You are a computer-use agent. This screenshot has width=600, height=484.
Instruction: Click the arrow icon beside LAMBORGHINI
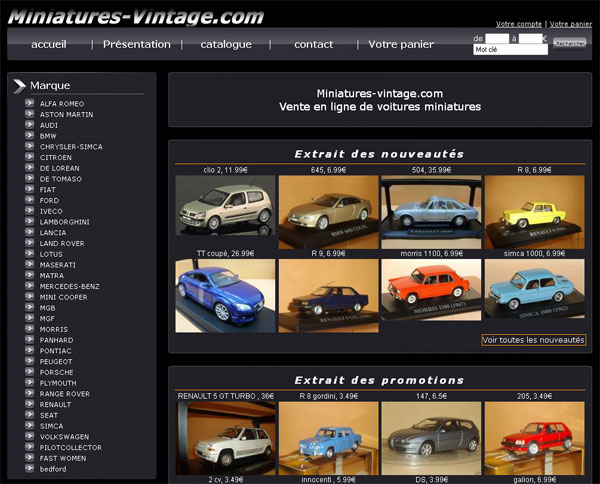pos(30,222)
